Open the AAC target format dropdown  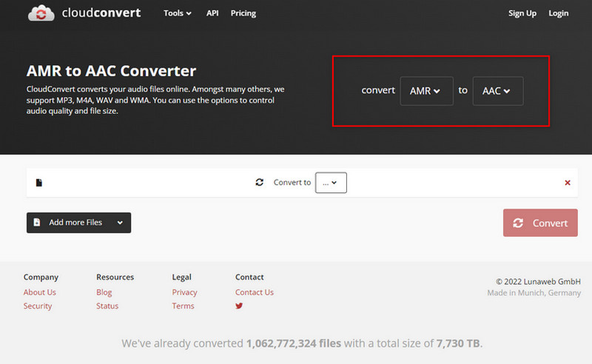497,91
